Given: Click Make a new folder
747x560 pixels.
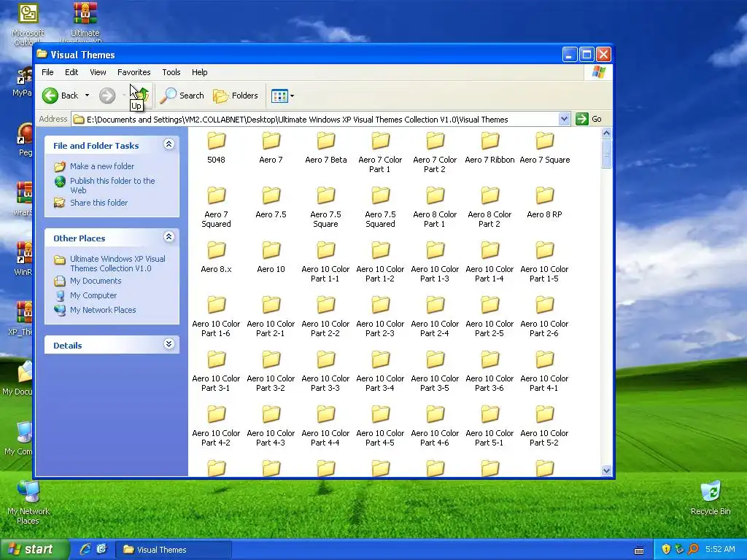Looking at the screenshot, I should coord(94,166).
